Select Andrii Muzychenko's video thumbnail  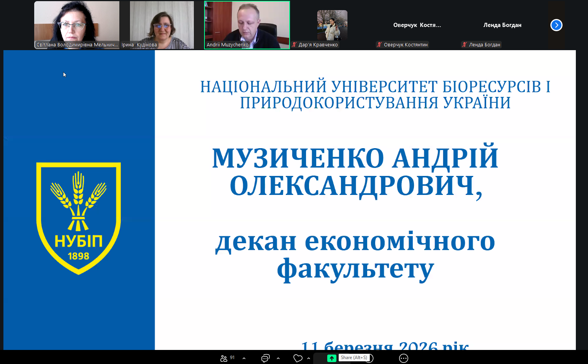(x=247, y=25)
